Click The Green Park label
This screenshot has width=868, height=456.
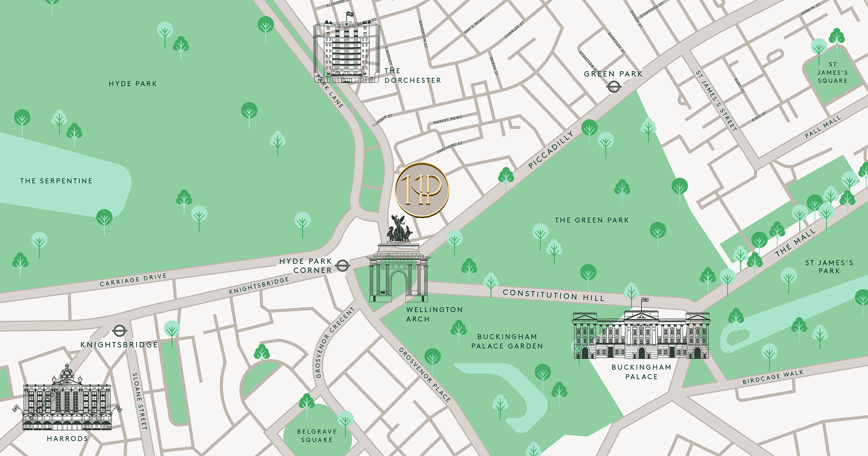click(592, 220)
